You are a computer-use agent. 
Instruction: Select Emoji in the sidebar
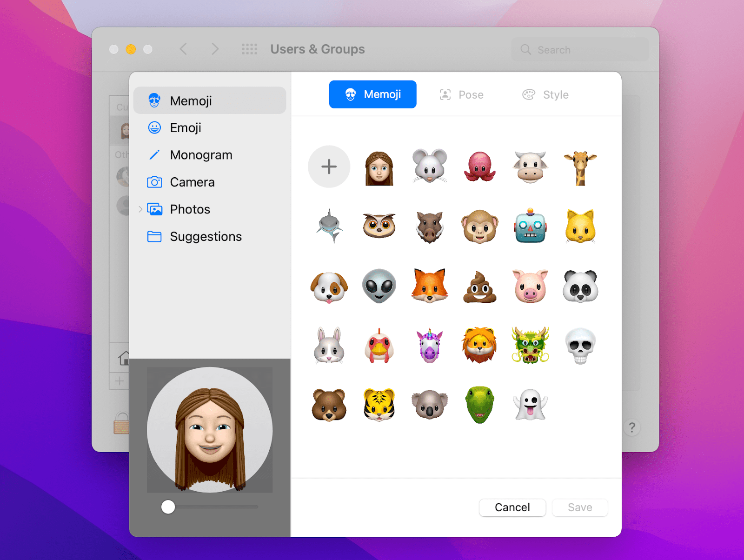[x=210, y=127]
